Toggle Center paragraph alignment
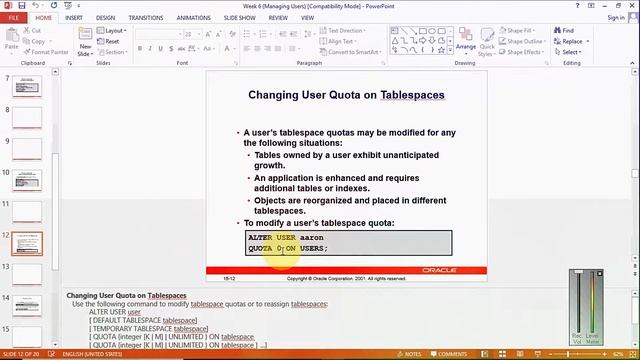 pos(257,49)
